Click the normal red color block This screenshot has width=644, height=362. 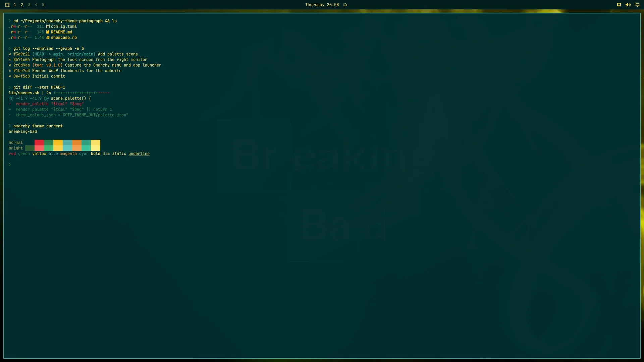pyautogui.click(x=39, y=142)
